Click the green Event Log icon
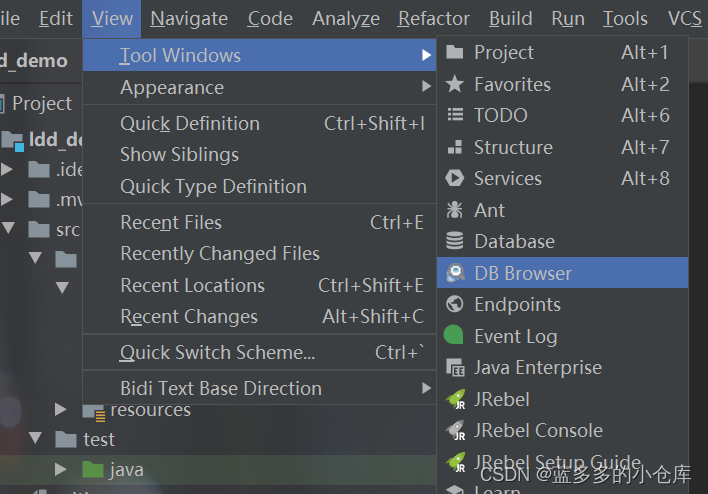Viewport: 708px width, 494px height. pos(454,335)
